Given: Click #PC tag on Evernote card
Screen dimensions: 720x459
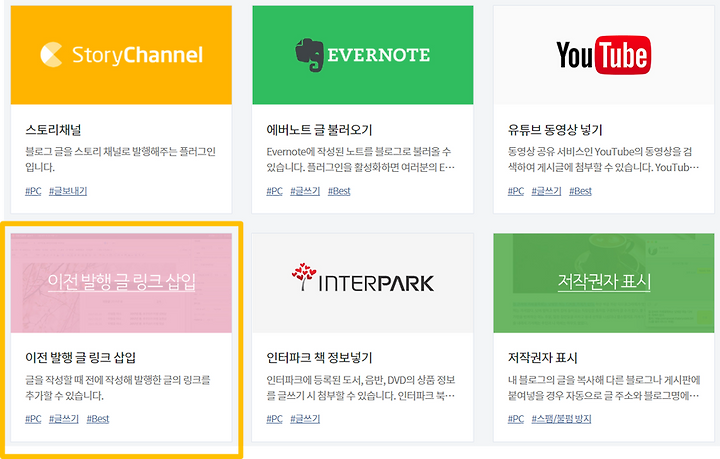Looking at the screenshot, I should tap(275, 191).
